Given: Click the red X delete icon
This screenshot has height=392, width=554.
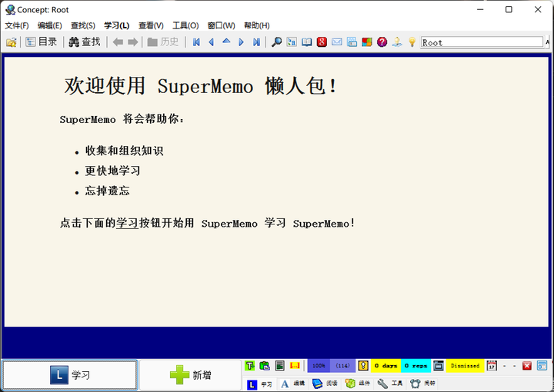Looking at the screenshot, I should (527, 366).
